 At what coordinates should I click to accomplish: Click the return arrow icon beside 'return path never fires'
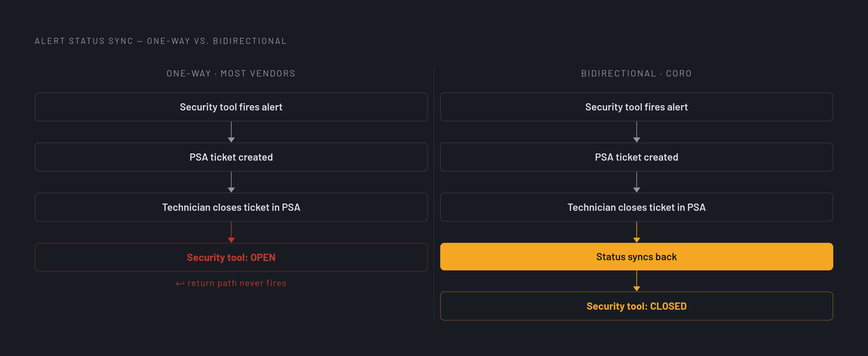coord(180,283)
